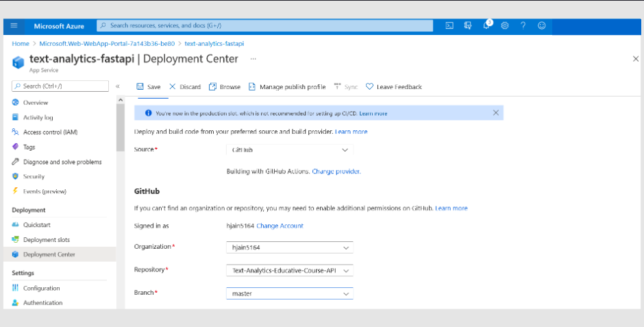Open the Microsoft.Web-WebApp-Portal breadcrumb
Viewport: 644px width, 327px height.
(107, 44)
